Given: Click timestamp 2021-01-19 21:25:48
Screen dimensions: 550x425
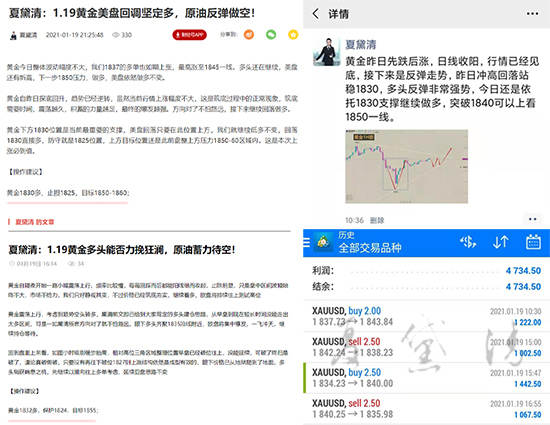Looking at the screenshot, I should coord(74,35).
